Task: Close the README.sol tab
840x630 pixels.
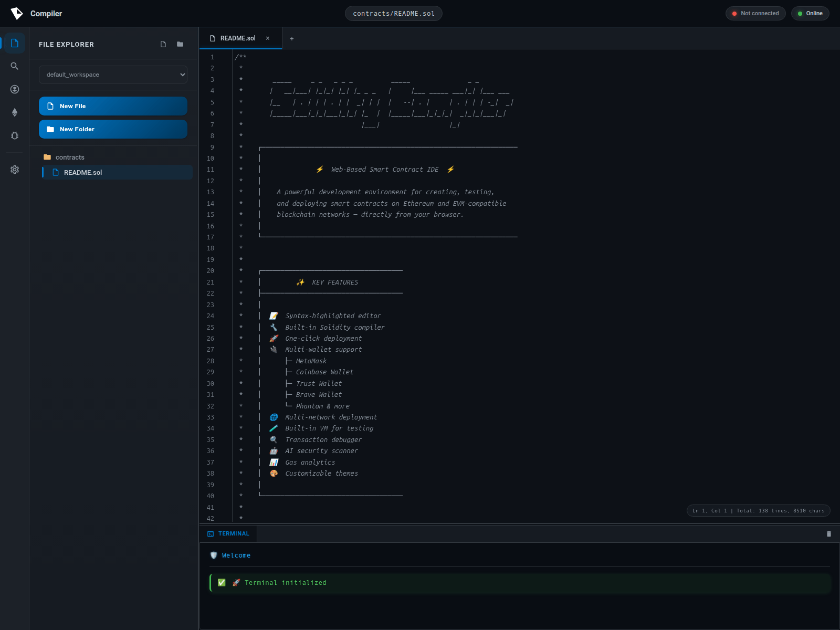Action: tap(268, 38)
